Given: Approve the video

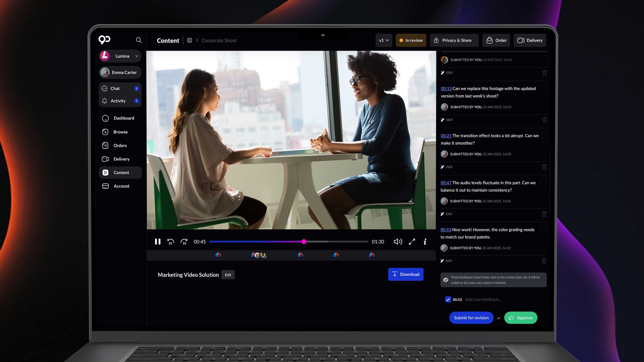Looking at the screenshot, I should (x=521, y=318).
